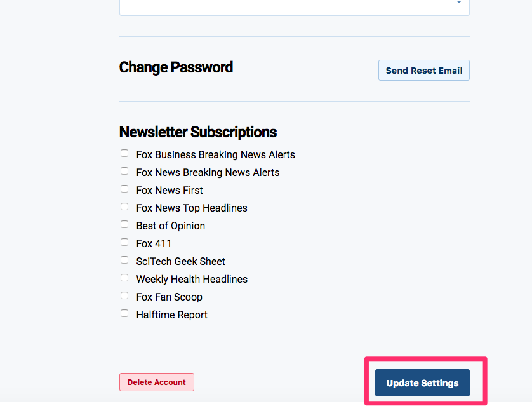Expand the dropdown at the top of the page
The width and height of the screenshot is (532, 406).
[x=294, y=5]
